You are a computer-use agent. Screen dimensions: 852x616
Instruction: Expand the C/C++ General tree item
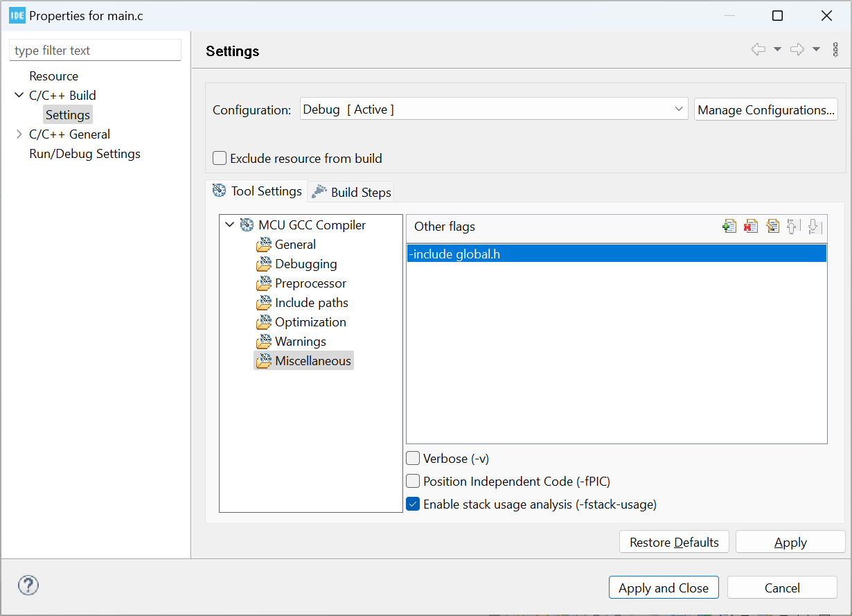click(19, 134)
